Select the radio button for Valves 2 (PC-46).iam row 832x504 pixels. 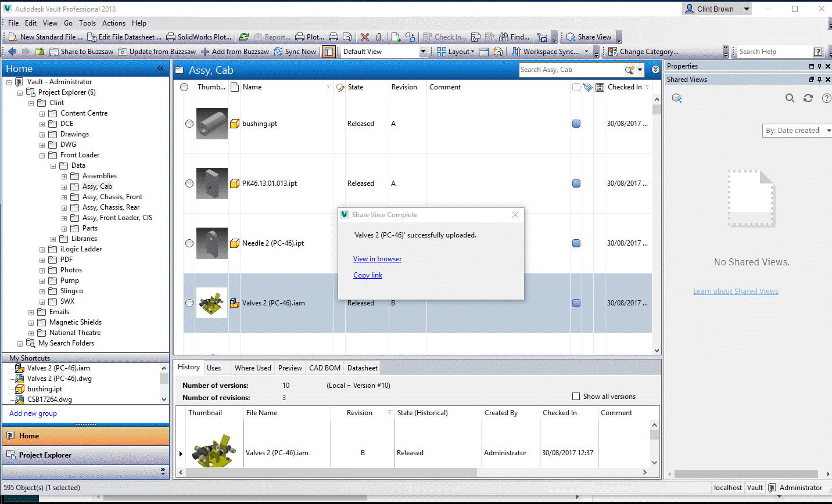click(x=189, y=303)
